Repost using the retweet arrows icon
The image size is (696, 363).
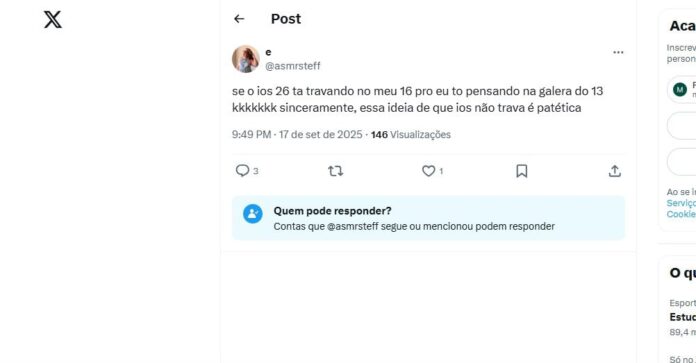[336, 171]
